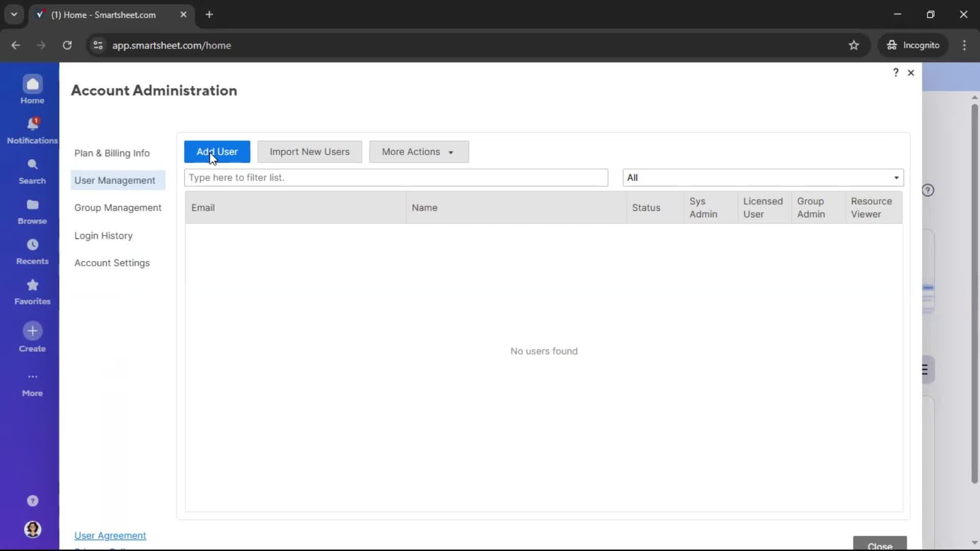Switch to Login History section
Screen dimensions: 980x551
point(103,236)
